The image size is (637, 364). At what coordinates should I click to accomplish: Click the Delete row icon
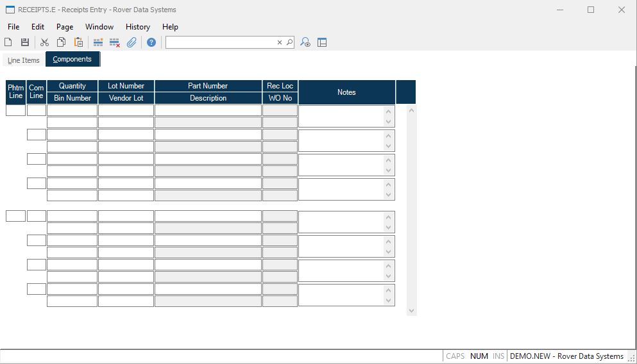click(x=115, y=42)
